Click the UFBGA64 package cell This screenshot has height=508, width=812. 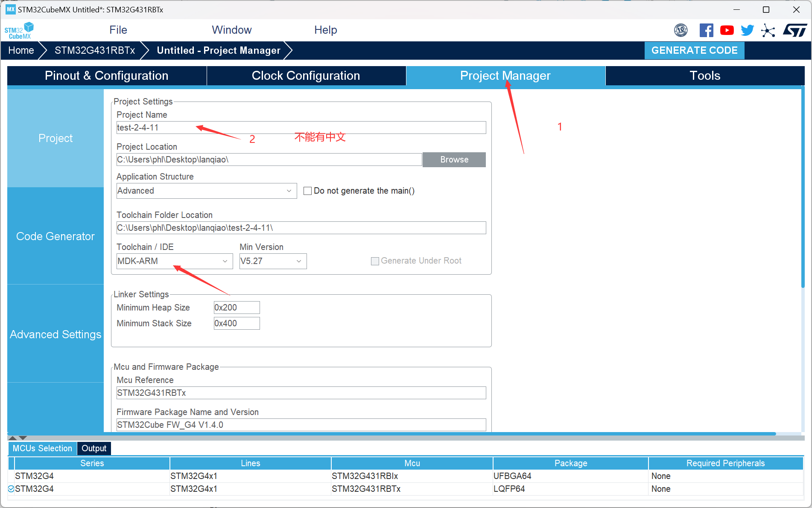coord(570,476)
